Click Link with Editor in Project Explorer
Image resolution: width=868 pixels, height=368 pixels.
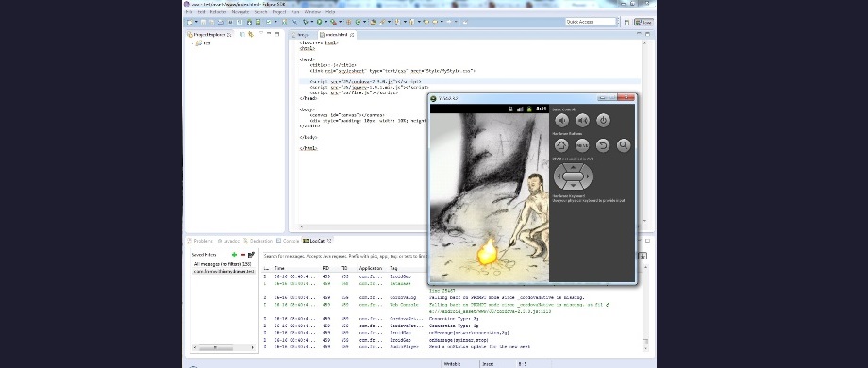(251, 34)
